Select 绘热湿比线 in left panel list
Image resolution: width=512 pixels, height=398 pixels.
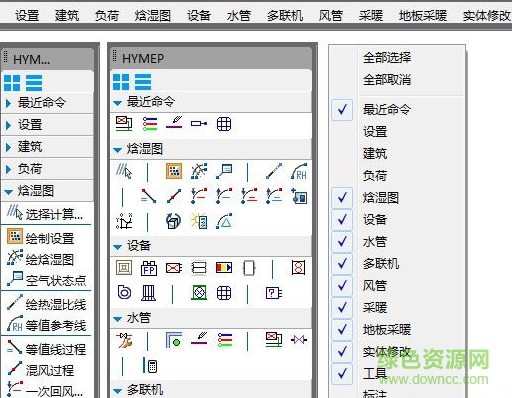pos(46,304)
